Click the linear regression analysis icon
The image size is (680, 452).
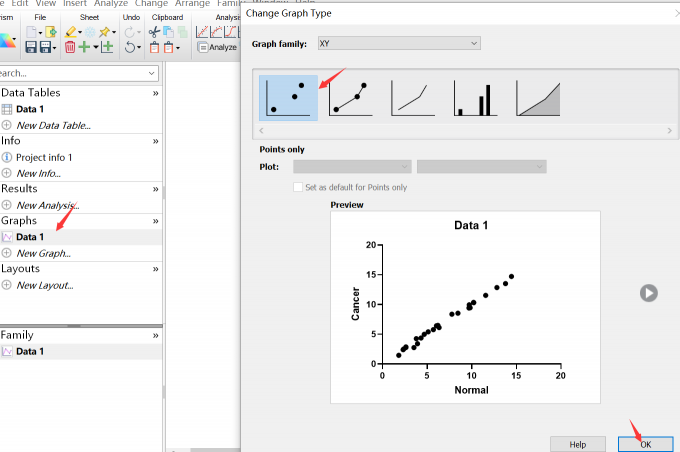(x=202, y=32)
